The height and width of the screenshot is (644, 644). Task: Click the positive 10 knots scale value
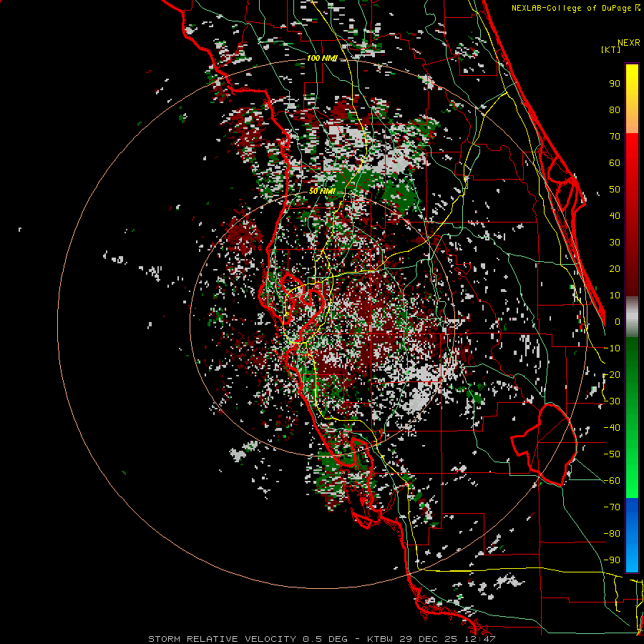[x=615, y=296]
